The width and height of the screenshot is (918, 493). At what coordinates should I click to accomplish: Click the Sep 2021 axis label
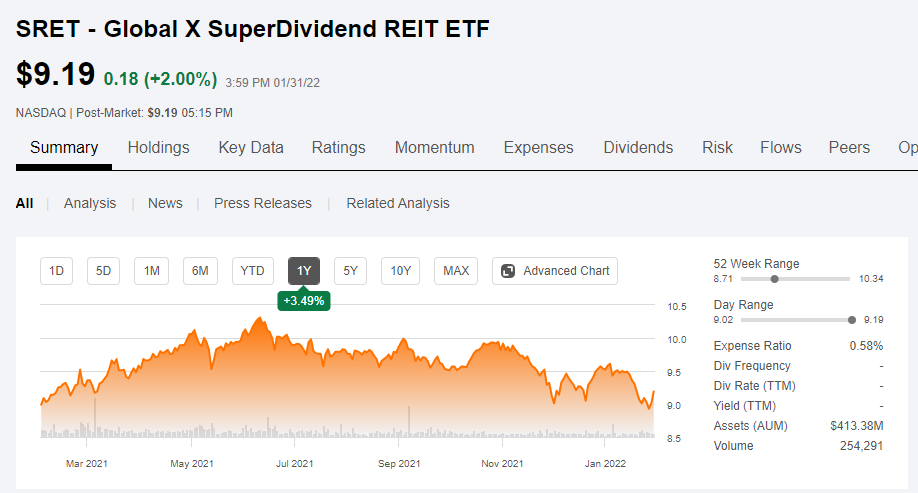coord(399,464)
